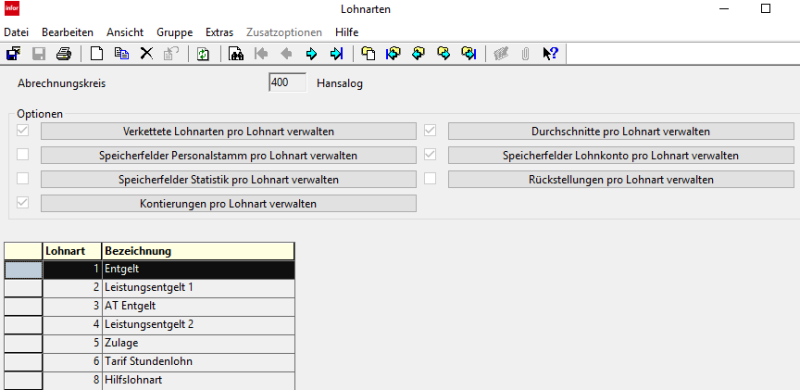800x390 pixels.
Task: Open search with the binoculars icon
Action: [236, 54]
